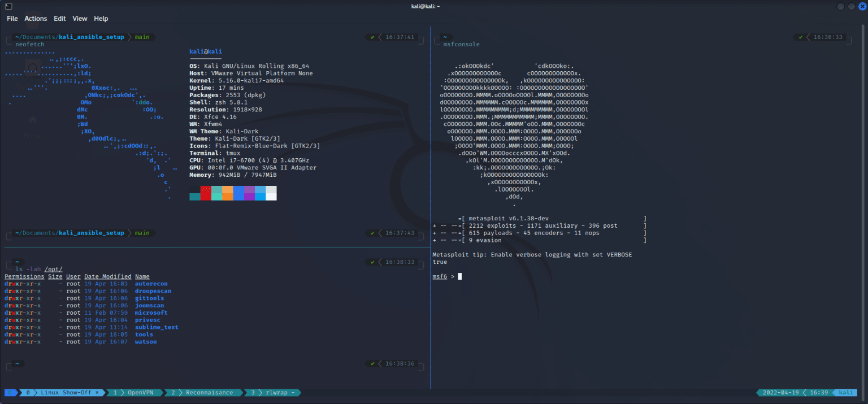868x404 pixels.
Task: Open the View menu
Action: (80, 18)
